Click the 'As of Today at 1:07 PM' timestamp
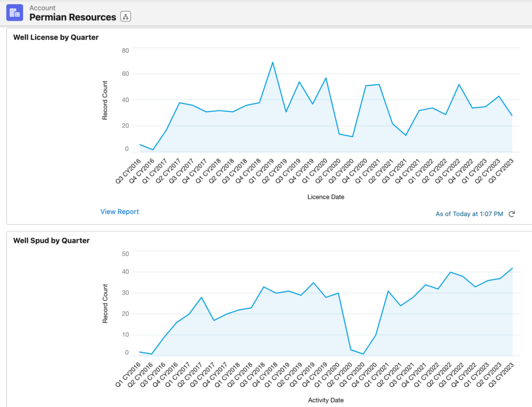The height and width of the screenshot is (407, 532). (x=469, y=214)
